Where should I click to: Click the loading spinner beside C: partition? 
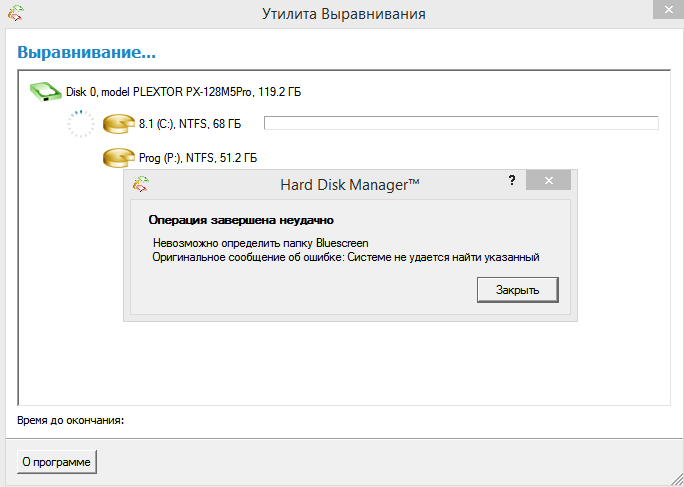coord(80,124)
